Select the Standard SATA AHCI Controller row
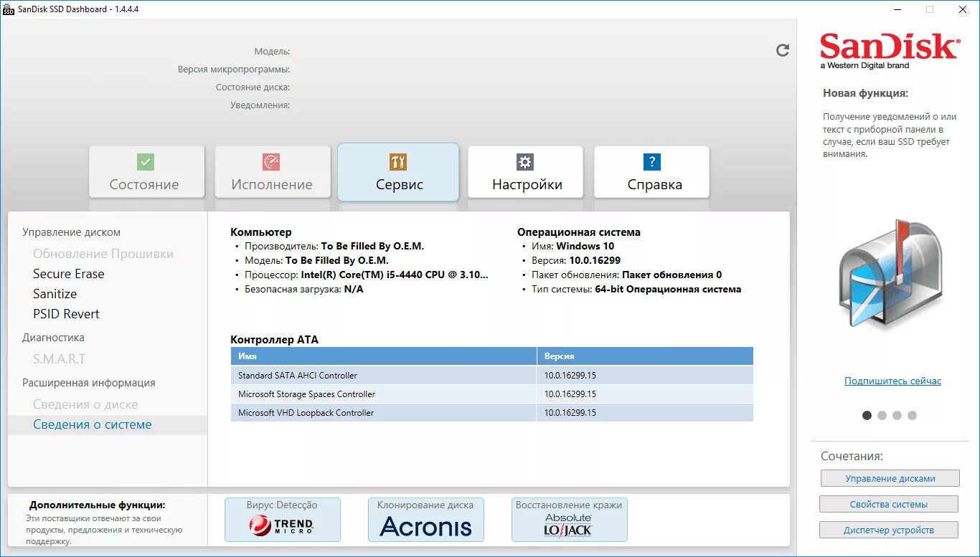This screenshot has height=557, width=980. [x=492, y=376]
